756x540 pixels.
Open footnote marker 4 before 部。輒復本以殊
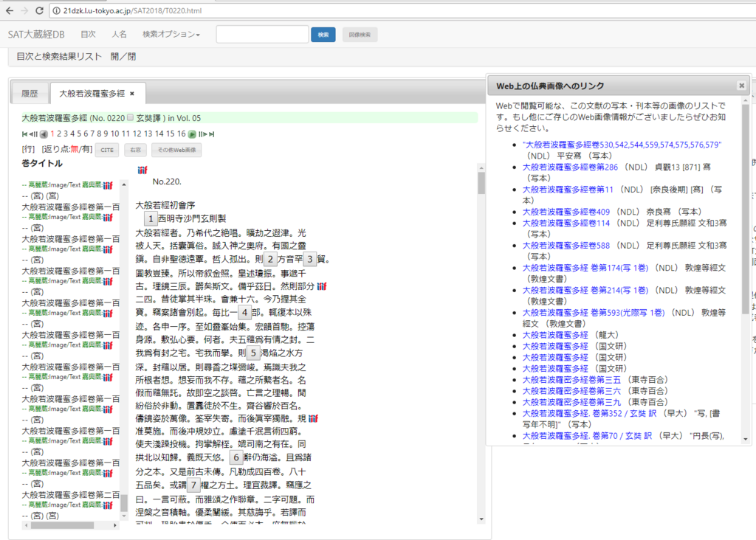[244, 313]
